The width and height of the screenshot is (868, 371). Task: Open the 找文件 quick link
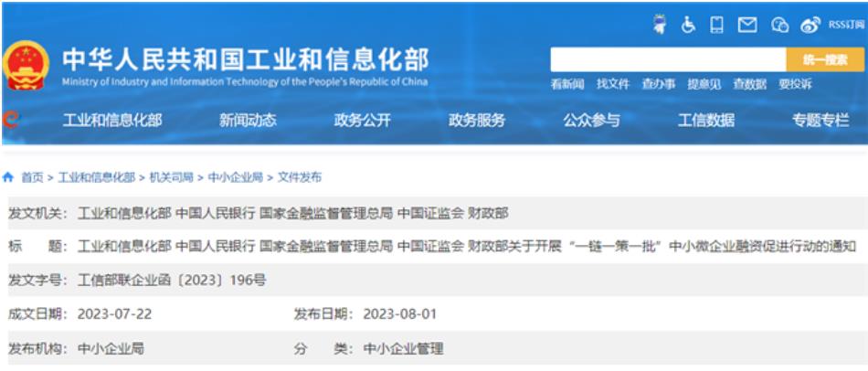point(613,85)
